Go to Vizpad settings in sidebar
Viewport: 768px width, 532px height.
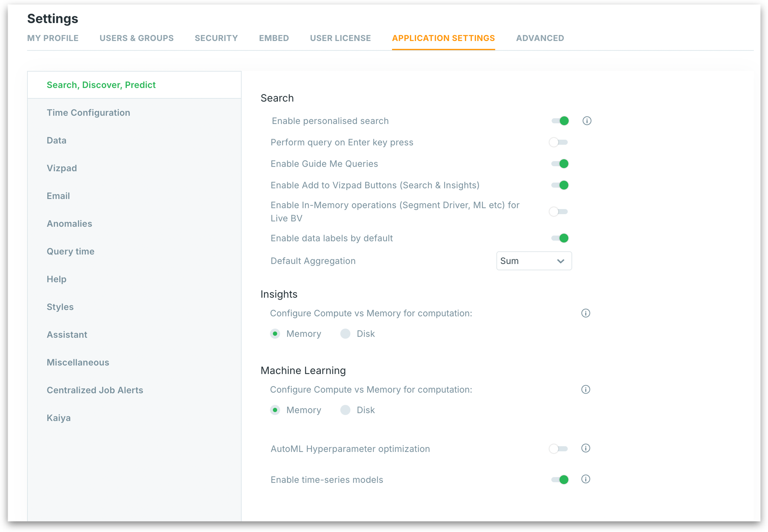(62, 168)
